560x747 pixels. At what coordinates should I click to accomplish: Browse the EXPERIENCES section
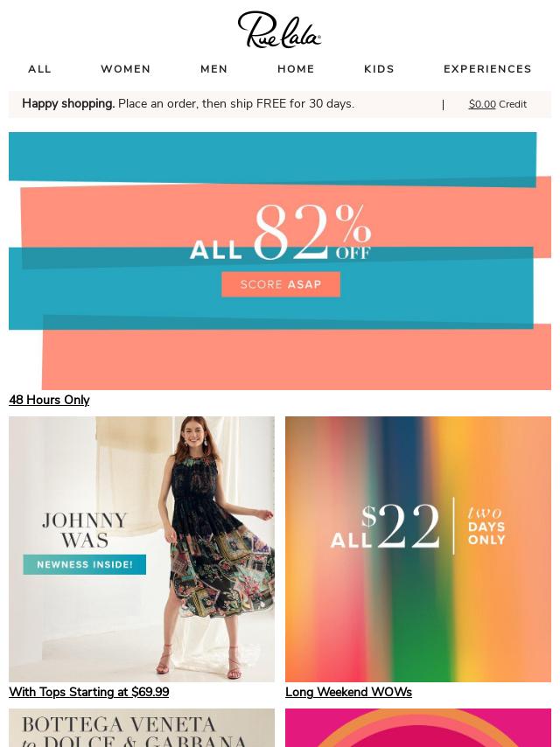point(487,69)
